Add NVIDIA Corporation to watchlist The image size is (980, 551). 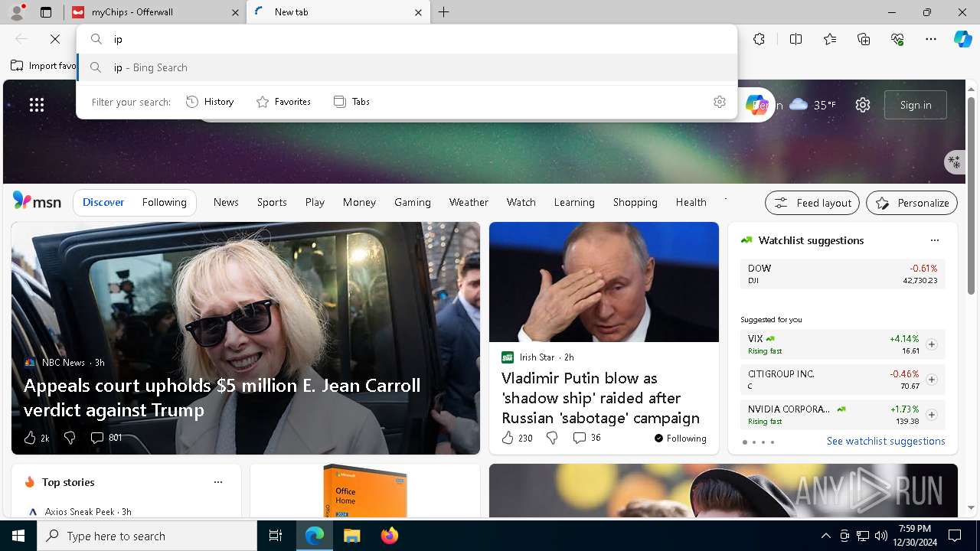click(931, 415)
